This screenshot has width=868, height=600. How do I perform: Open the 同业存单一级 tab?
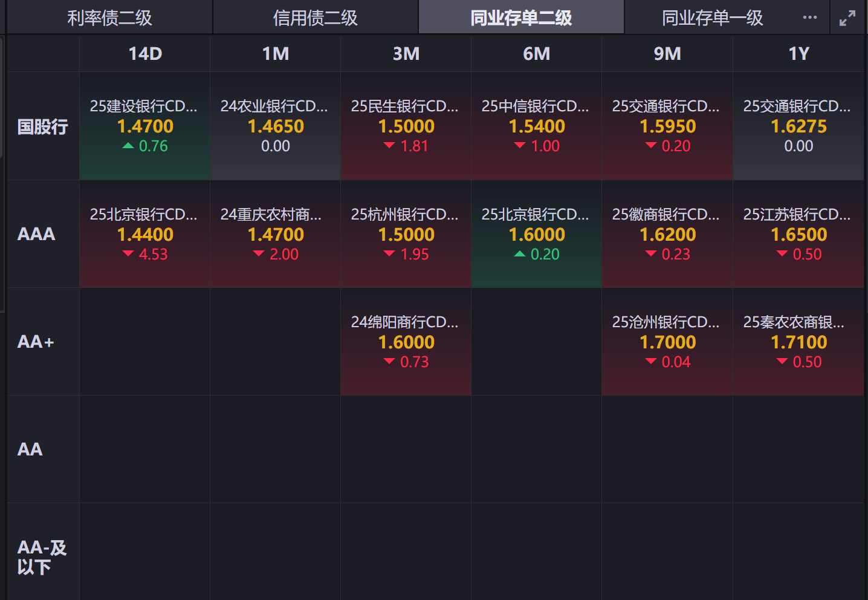click(x=712, y=18)
